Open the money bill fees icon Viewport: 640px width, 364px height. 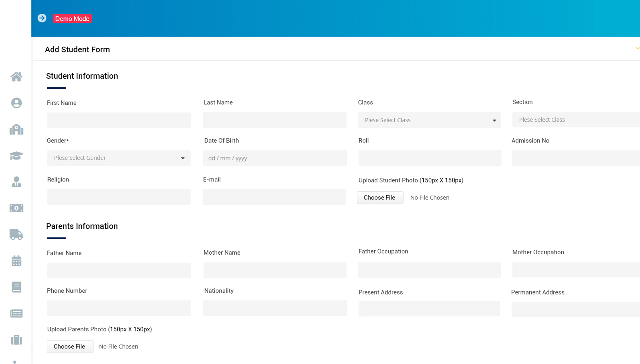(x=16, y=208)
